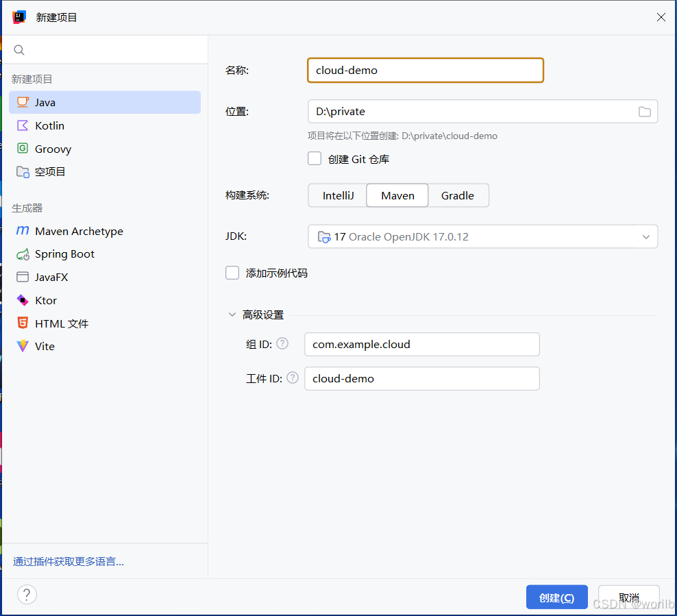Open the folder browser for project location
Screen dimensions: 677x616
tap(644, 112)
